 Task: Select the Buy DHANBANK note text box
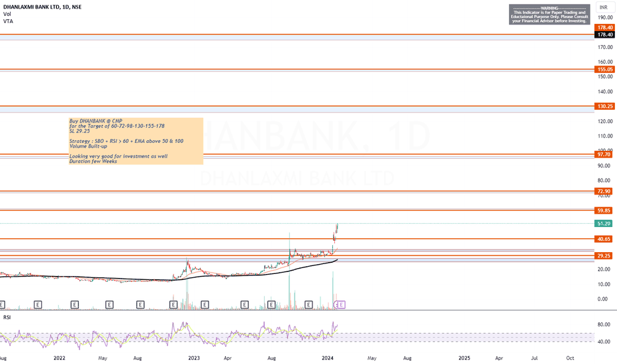pyautogui.click(x=136, y=141)
